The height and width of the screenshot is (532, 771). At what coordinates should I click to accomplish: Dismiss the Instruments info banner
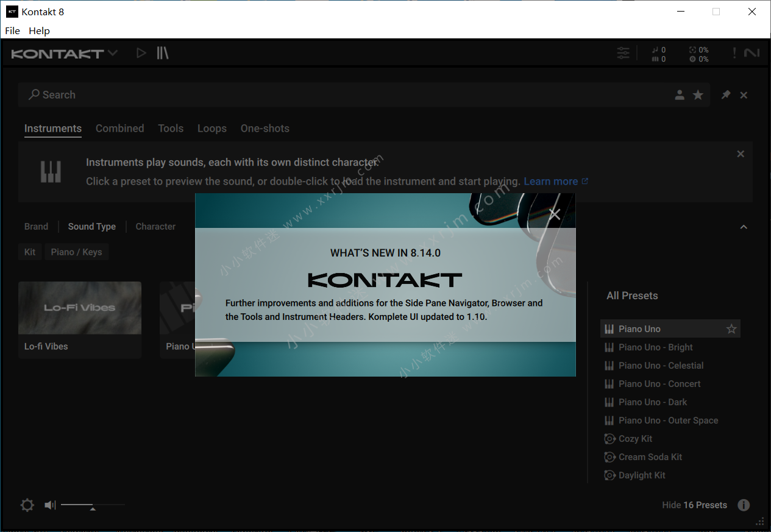(x=741, y=154)
